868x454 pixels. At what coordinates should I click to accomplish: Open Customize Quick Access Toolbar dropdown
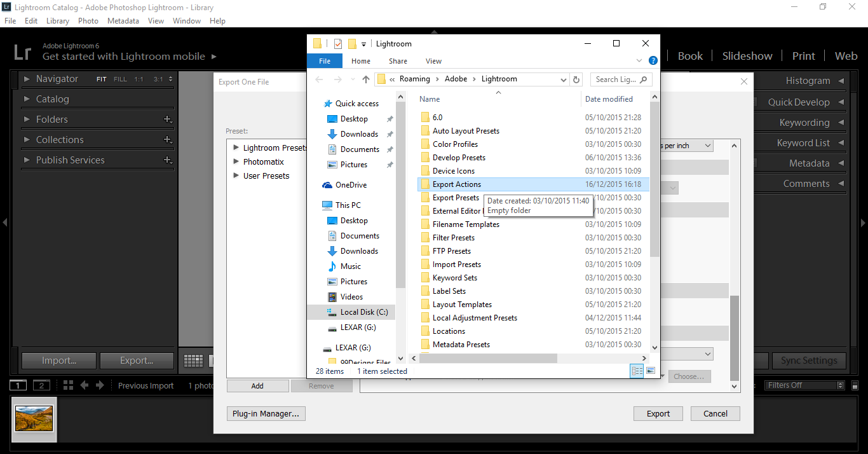[363, 44]
